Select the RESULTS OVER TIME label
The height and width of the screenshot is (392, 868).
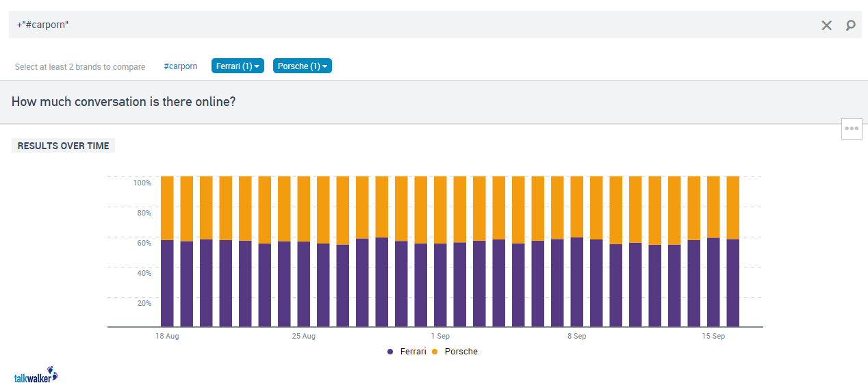coord(63,146)
